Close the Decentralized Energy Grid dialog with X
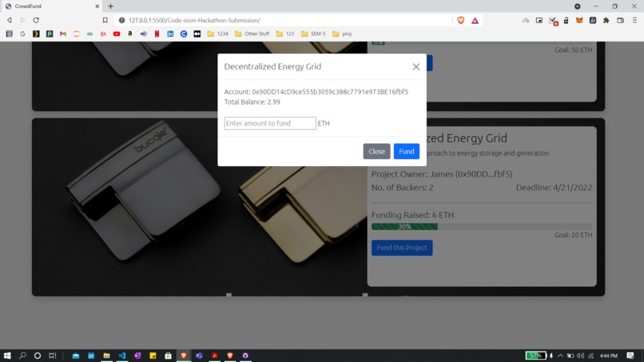The height and width of the screenshot is (362, 644). pyautogui.click(x=416, y=66)
